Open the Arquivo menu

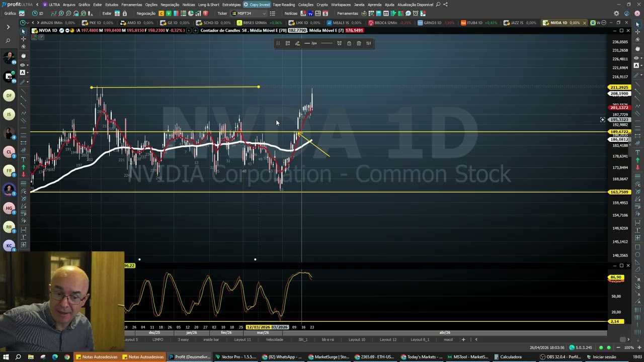click(69, 5)
